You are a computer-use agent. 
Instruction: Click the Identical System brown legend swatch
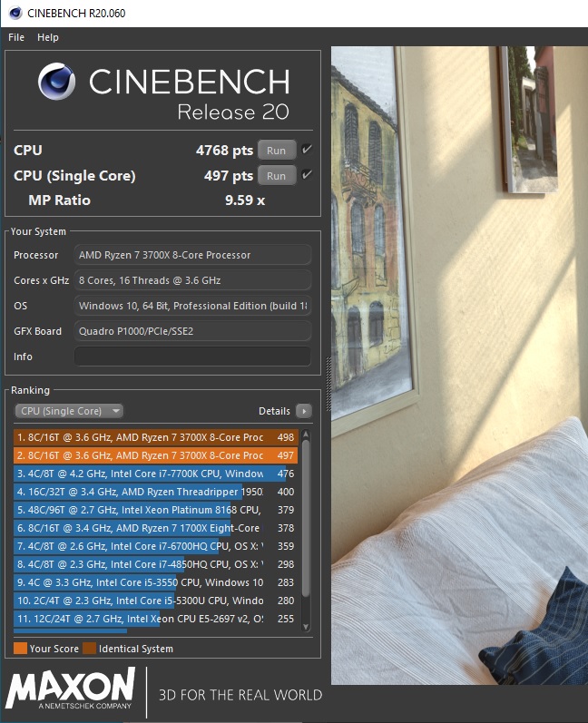(x=89, y=649)
